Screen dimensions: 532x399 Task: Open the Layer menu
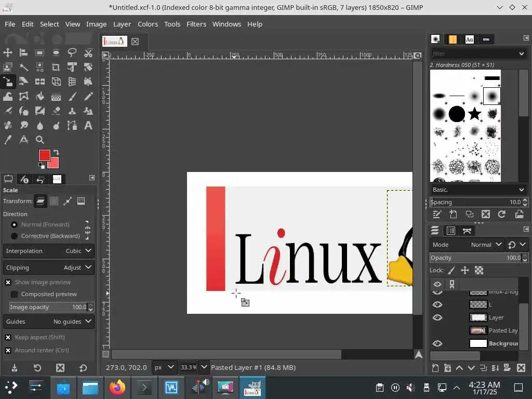(x=122, y=24)
